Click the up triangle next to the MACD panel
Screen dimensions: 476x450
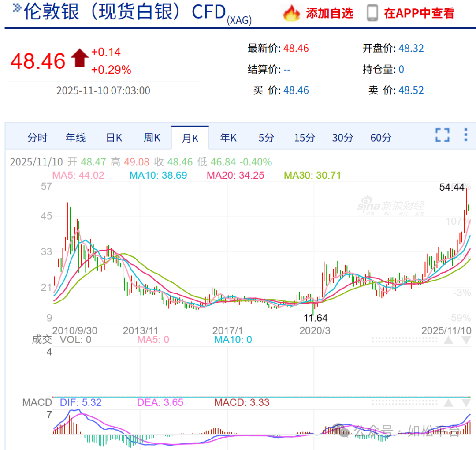[x=449, y=402]
